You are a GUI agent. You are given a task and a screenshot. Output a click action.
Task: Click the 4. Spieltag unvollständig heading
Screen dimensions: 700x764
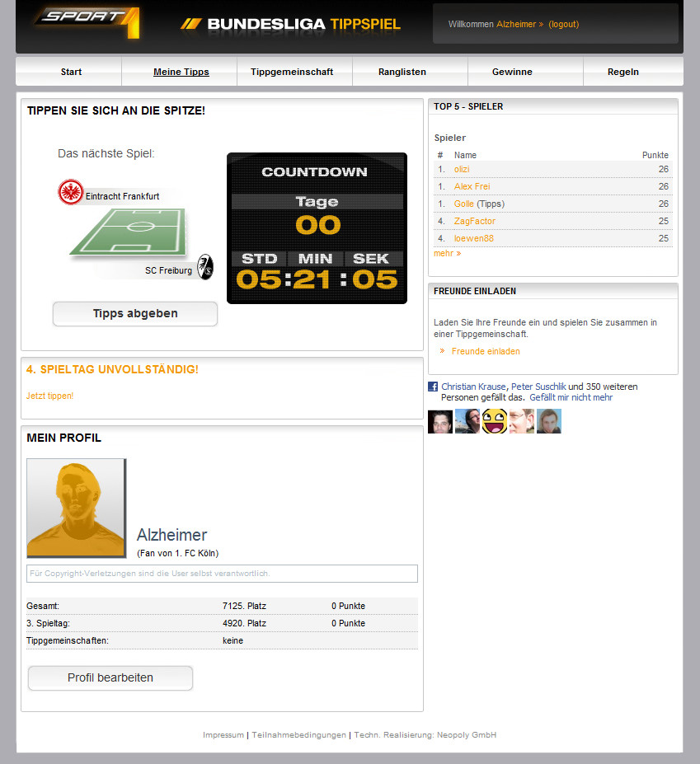113,369
